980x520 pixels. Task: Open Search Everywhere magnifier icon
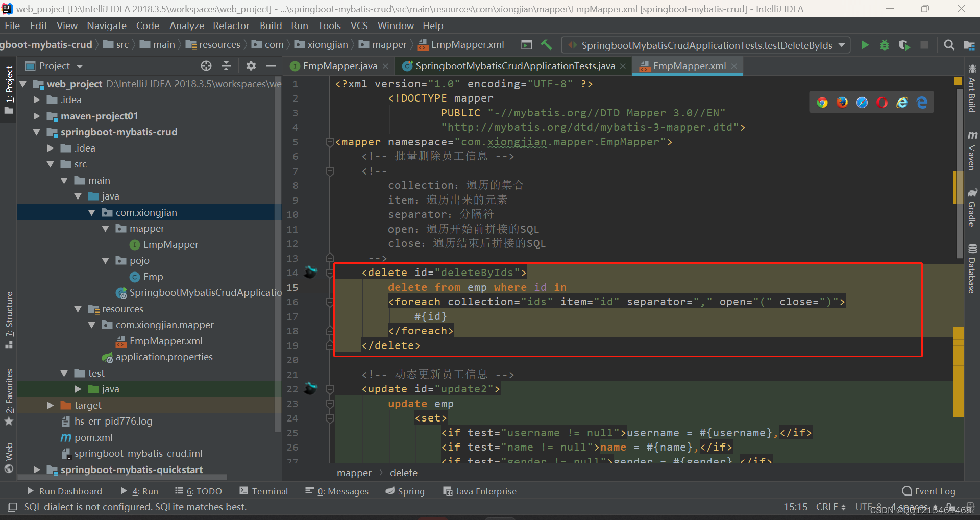pyautogui.click(x=949, y=45)
